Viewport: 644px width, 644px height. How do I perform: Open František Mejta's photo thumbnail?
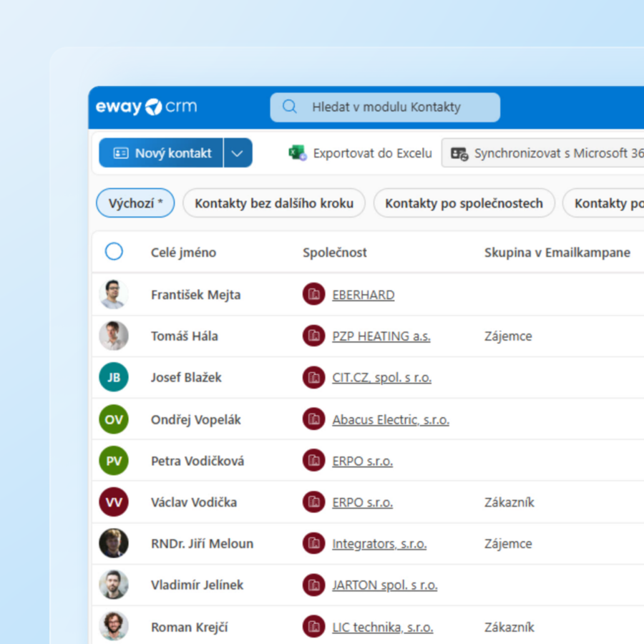114,295
